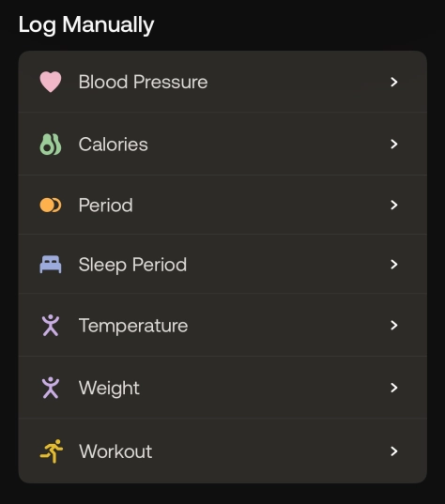Tap the pink heart Blood Pressure icon
The width and height of the screenshot is (445, 504).
click(x=51, y=82)
